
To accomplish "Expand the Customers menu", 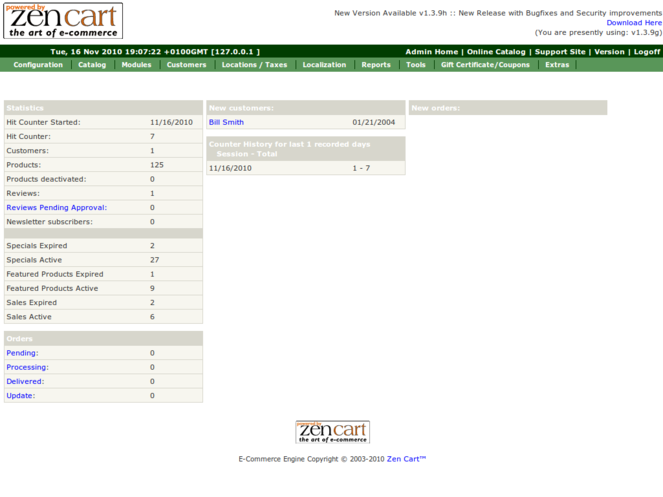I will pos(186,65).
